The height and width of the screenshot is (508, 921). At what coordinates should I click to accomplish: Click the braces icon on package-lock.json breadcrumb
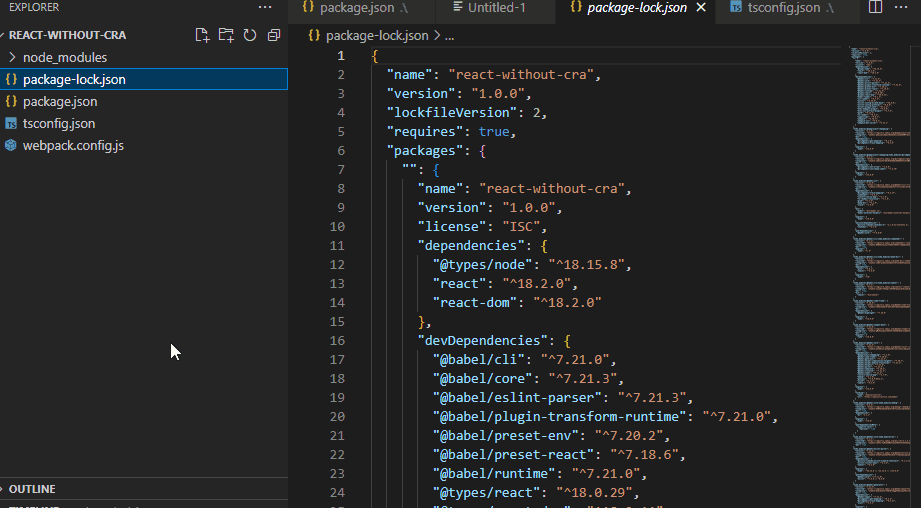[x=314, y=36]
